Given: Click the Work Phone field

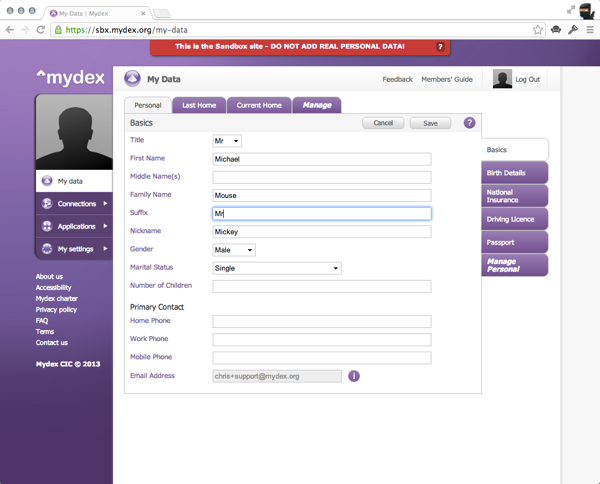Looking at the screenshot, I should click(x=322, y=339).
